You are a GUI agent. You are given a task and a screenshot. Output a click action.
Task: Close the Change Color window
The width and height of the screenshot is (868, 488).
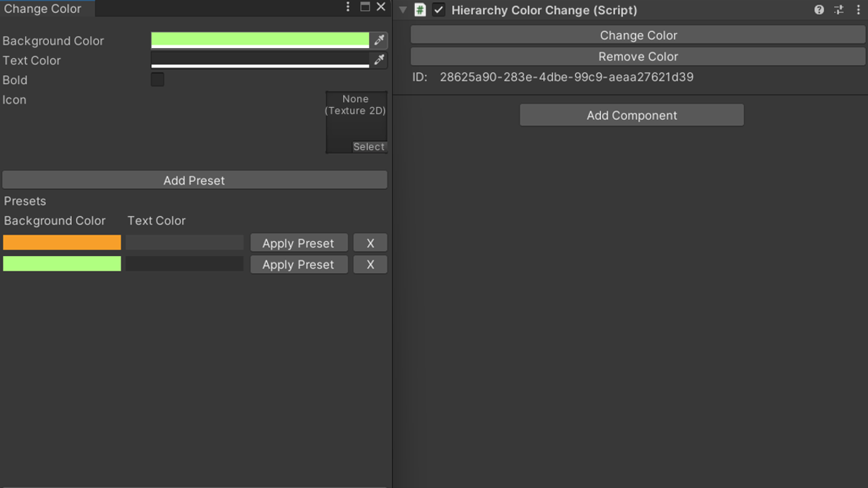[381, 7]
